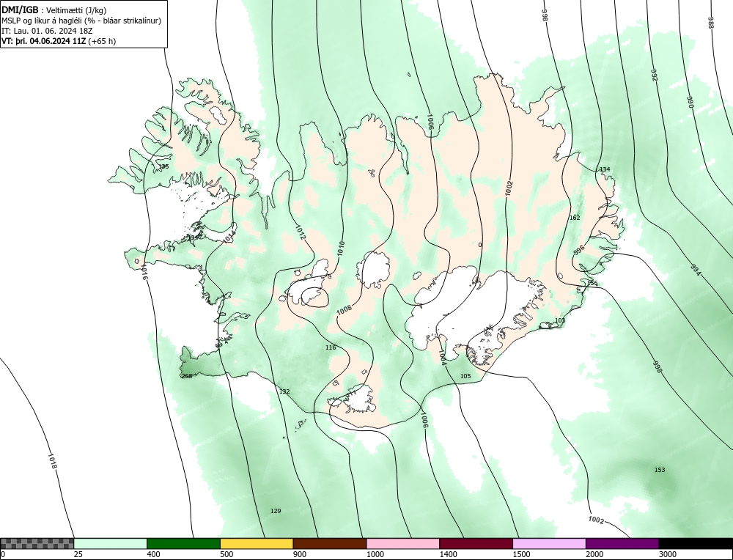Click the 'VT: þri. 04.06.2024 11Z (+65 h)' line
Image resolution: width=733 pixels, height=560 pixels.
pyautogui.click(x=59, y=40)
